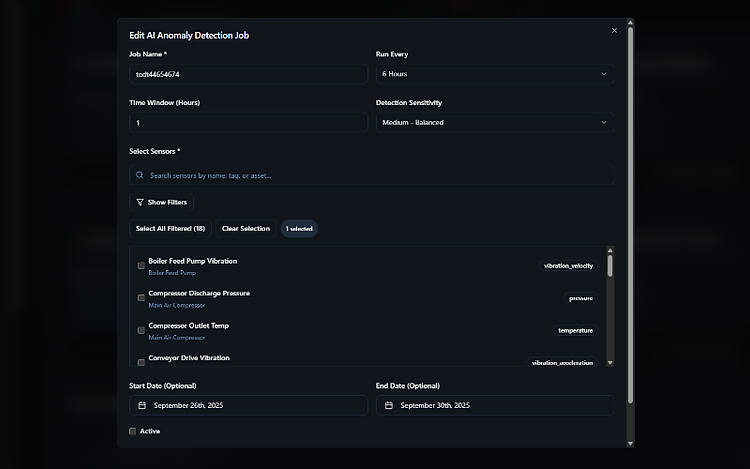Click the Conveyor Drive Vibration name

[x=189, y=358]
